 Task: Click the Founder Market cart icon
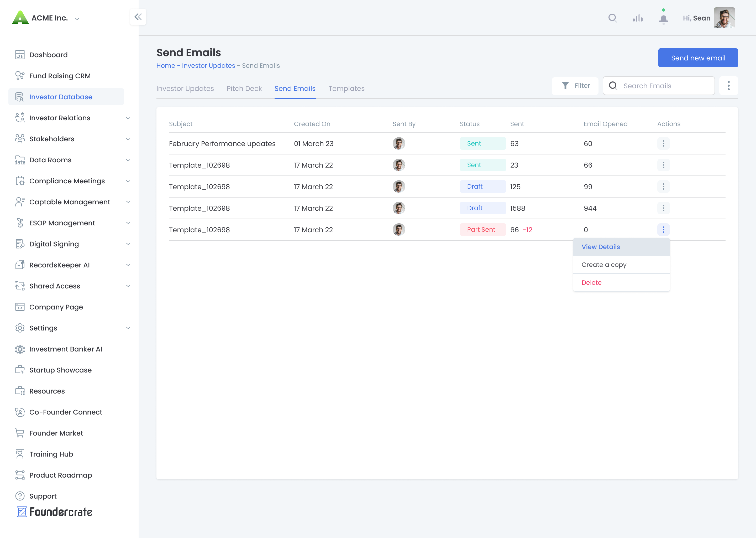20,433
